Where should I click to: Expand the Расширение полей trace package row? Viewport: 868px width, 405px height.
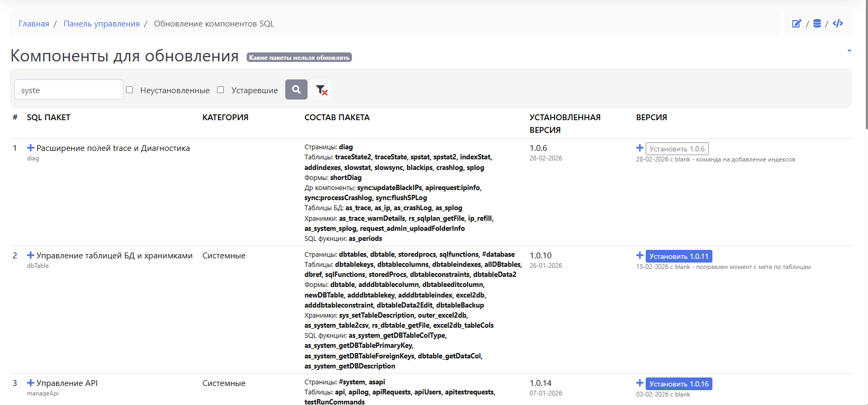[x=31, y=148]
